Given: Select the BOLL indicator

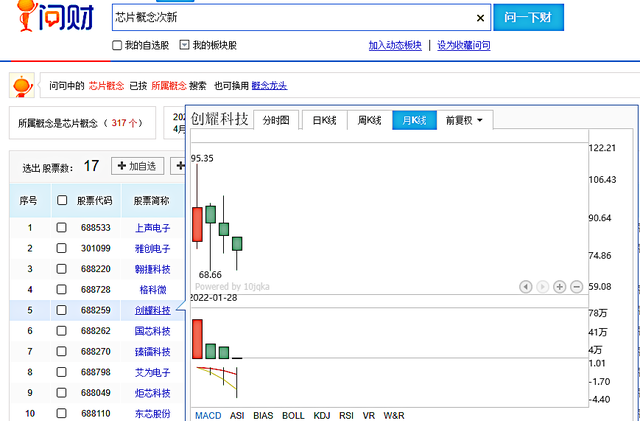Looking at the screenshot, I should coord(293,416).
